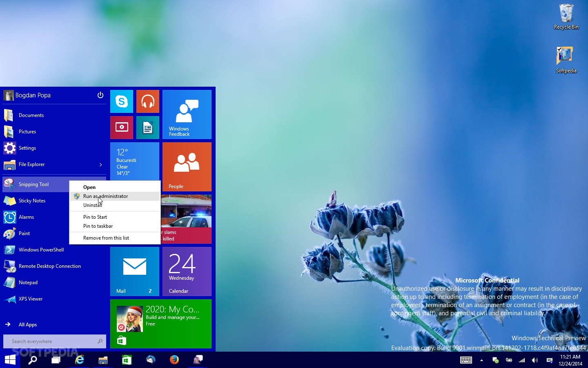
Task: Open the touch keyboard from tray
Action: (x=466, y=360)
